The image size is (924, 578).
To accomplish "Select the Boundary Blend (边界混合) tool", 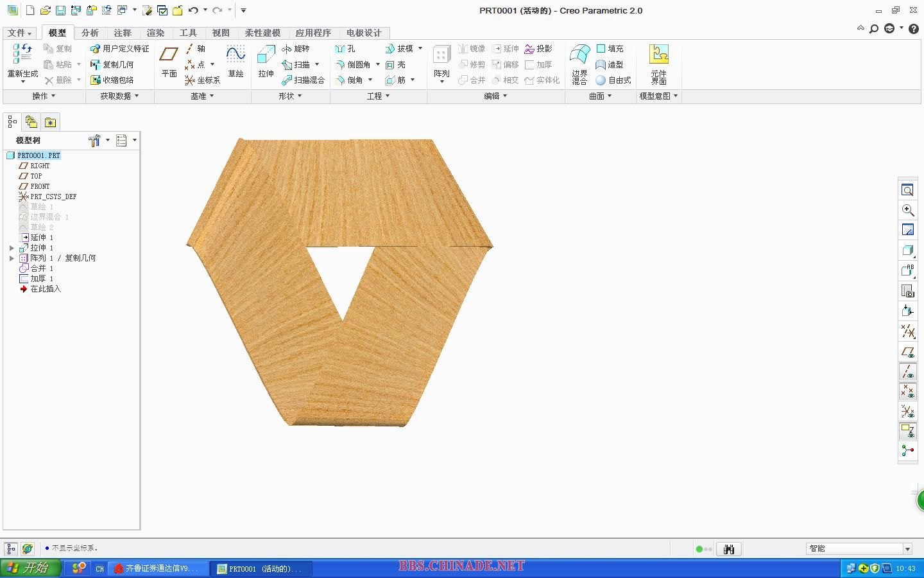I will pos(579,63).
